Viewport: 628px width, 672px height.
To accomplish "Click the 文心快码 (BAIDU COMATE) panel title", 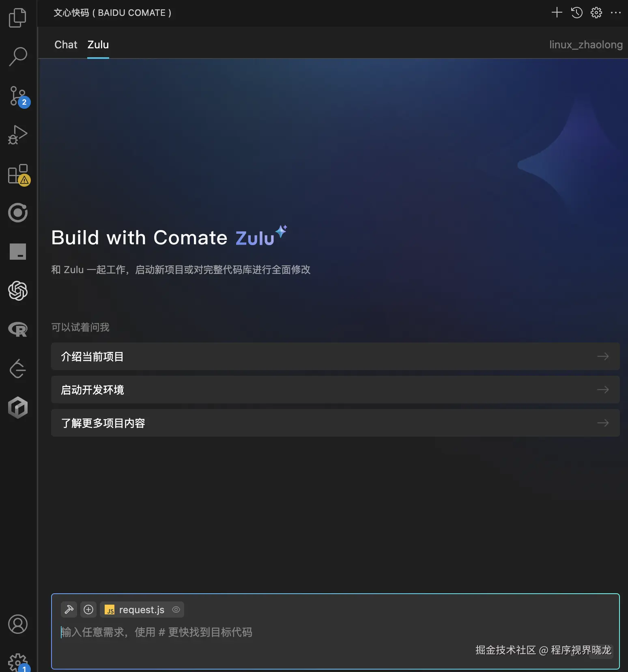I will tap(112, 13).
